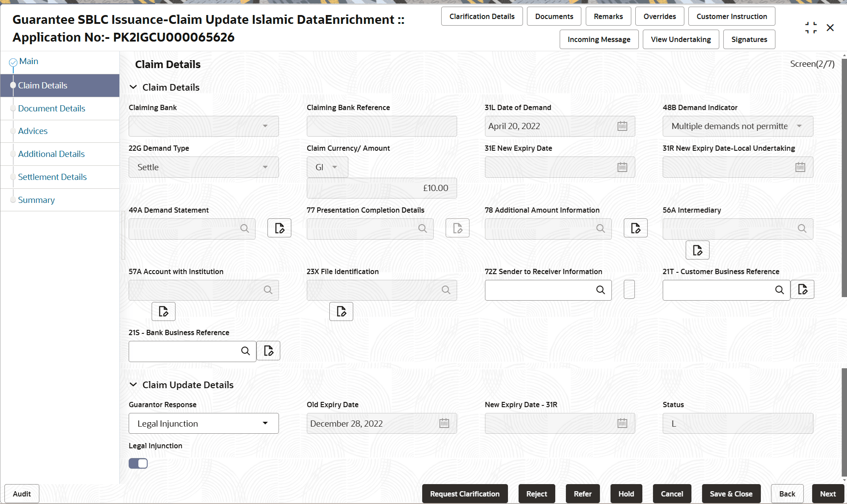Open the editor icon beside 49A Demand Statement
Viewport: 847px width, 504px height.
click(279, 228)
